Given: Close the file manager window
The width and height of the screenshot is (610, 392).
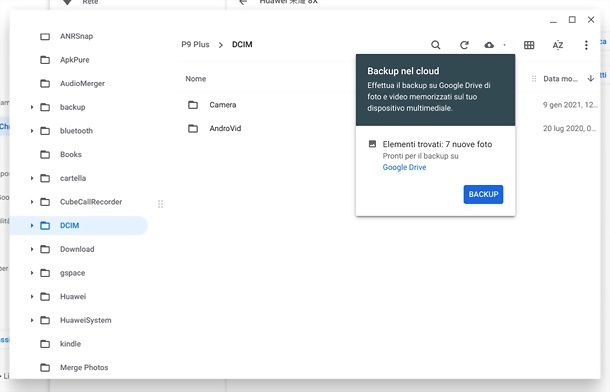Looking at the screenshot, I should coord(591,19).
